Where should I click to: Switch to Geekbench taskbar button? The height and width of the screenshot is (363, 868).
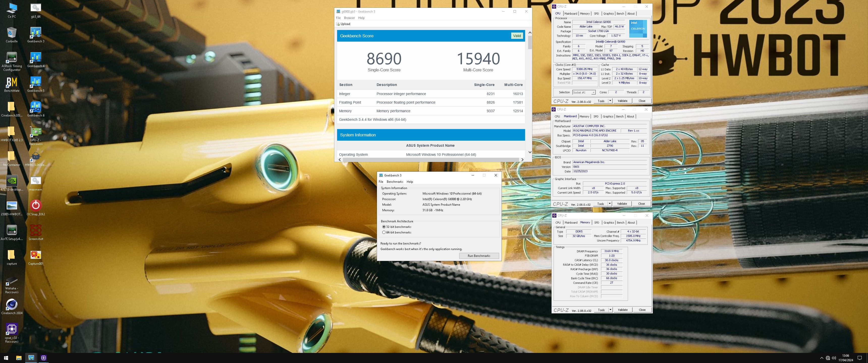click(31, 358)
